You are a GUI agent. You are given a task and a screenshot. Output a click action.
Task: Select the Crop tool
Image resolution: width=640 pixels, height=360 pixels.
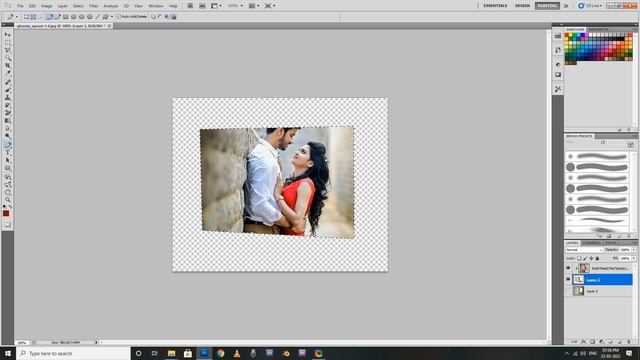point(8,66)
